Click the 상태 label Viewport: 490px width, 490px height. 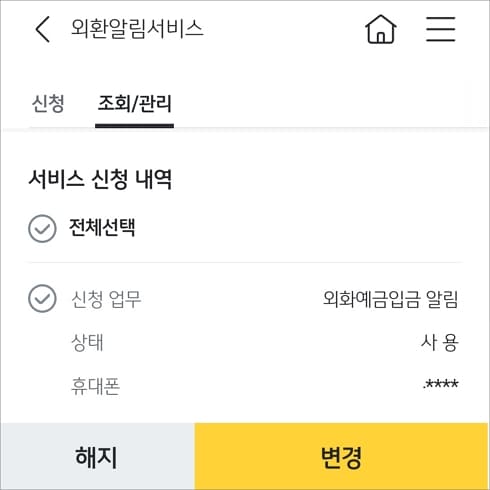tap(87, 342)
